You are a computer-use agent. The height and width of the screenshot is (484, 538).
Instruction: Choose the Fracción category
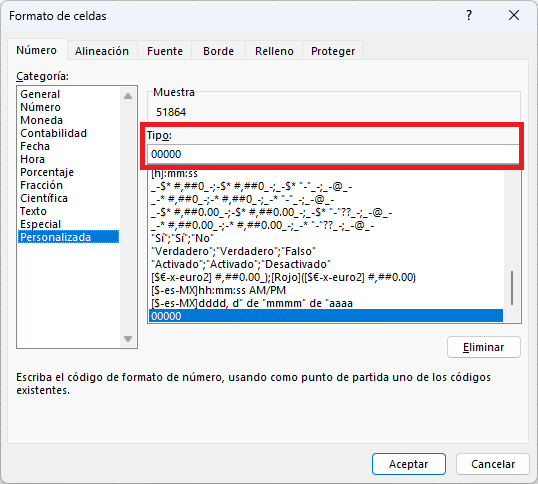click(x=69, y=185)
